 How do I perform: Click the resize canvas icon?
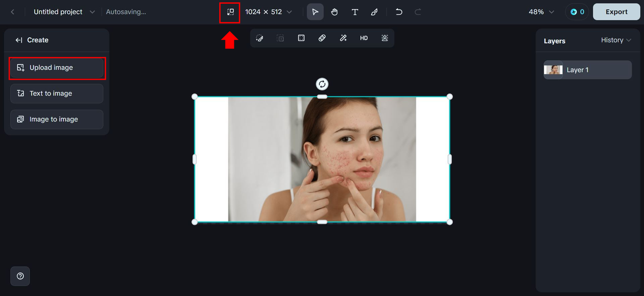[230, 12]
